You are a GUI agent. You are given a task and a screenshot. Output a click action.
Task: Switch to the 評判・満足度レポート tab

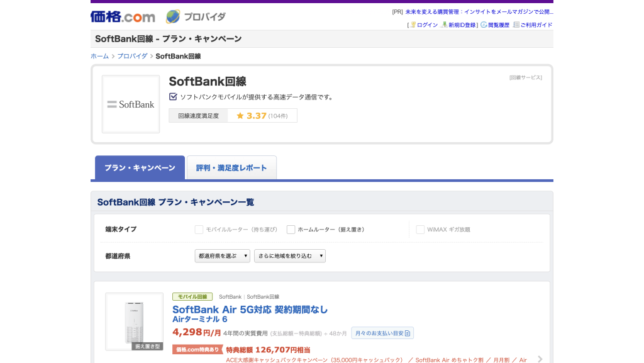231,167
